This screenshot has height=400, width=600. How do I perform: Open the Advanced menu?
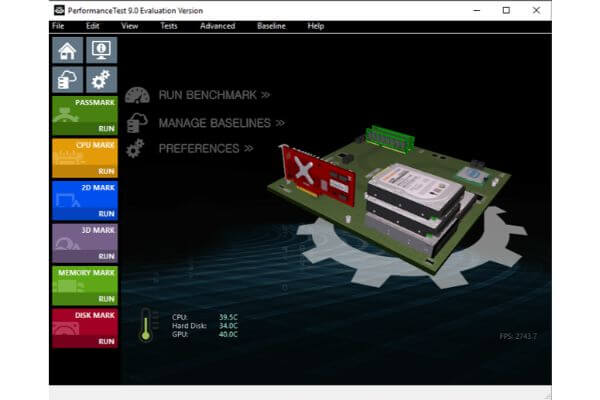(218, 26)
